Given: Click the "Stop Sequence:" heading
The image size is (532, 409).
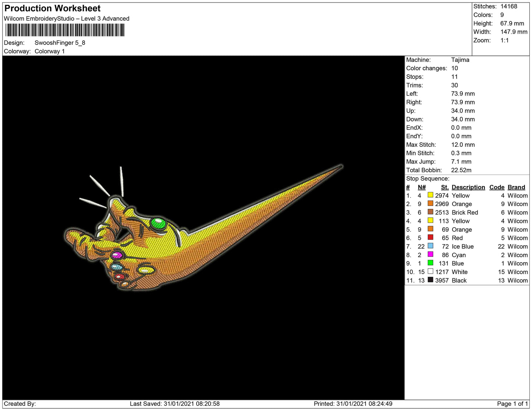Looking at the screenshot, I should pos(428,178).
